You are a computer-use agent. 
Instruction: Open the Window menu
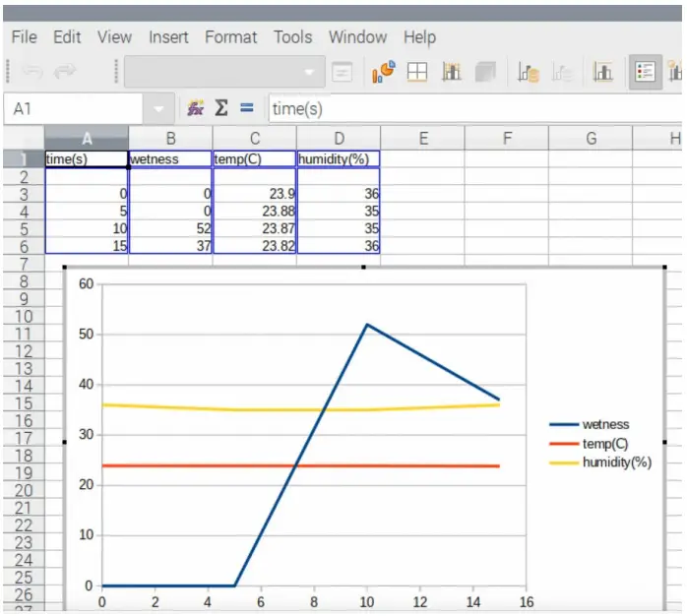click(358, 37)
